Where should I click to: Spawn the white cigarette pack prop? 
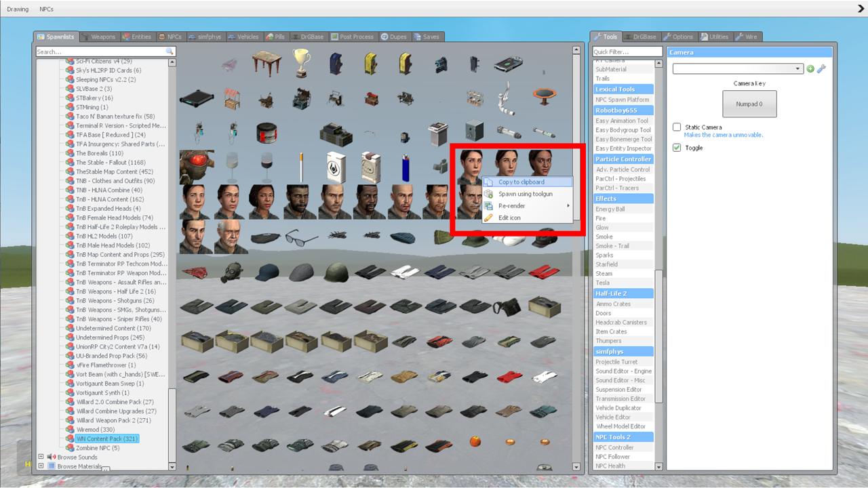pyautogui.click(x=336, y=168)
